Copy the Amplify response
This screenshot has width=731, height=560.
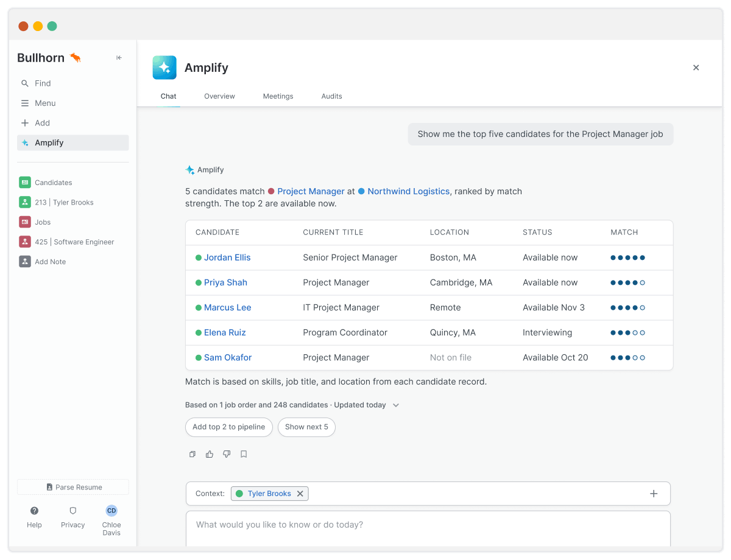[192, 454]
